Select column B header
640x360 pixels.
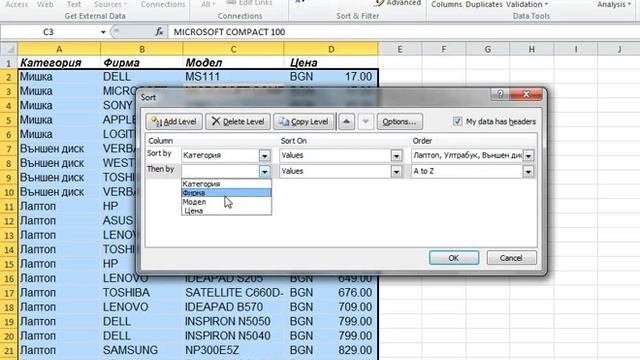[x=142, y=49]
